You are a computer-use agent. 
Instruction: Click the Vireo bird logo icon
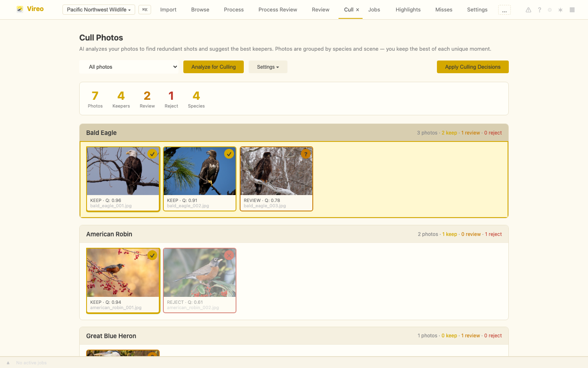pyautogui.click(x=20, y=9)
